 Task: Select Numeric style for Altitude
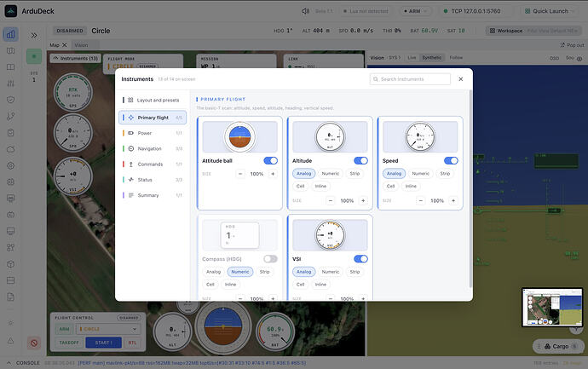click(331, 174)
